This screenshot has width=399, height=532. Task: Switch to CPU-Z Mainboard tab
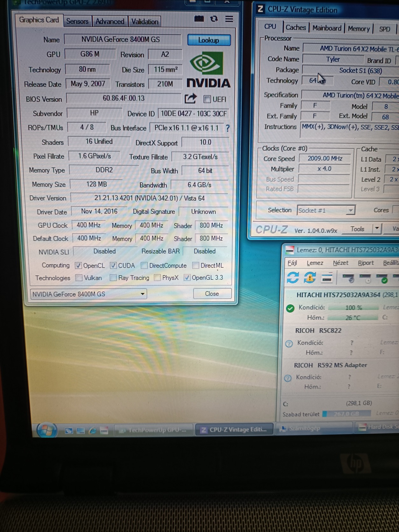coord(327,28)
